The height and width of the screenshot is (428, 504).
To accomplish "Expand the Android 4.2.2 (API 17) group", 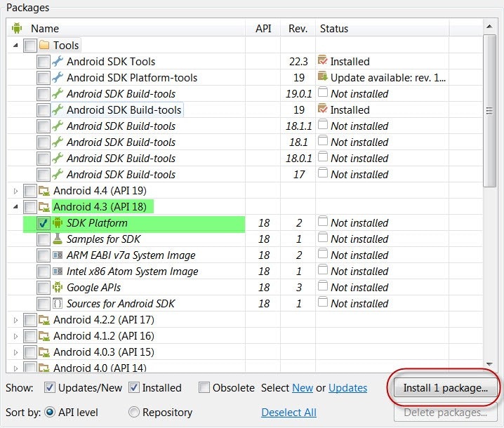I will (x=15, y=321).
